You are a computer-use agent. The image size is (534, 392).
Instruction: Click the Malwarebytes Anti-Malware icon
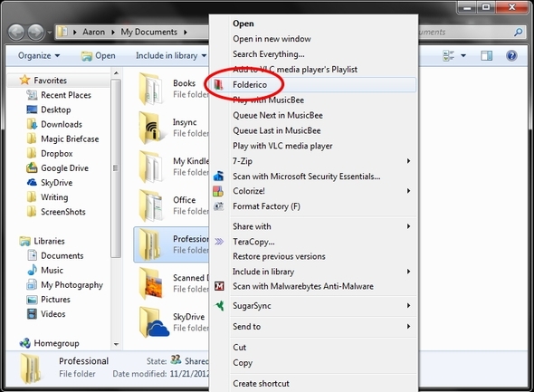pos(219,286)
